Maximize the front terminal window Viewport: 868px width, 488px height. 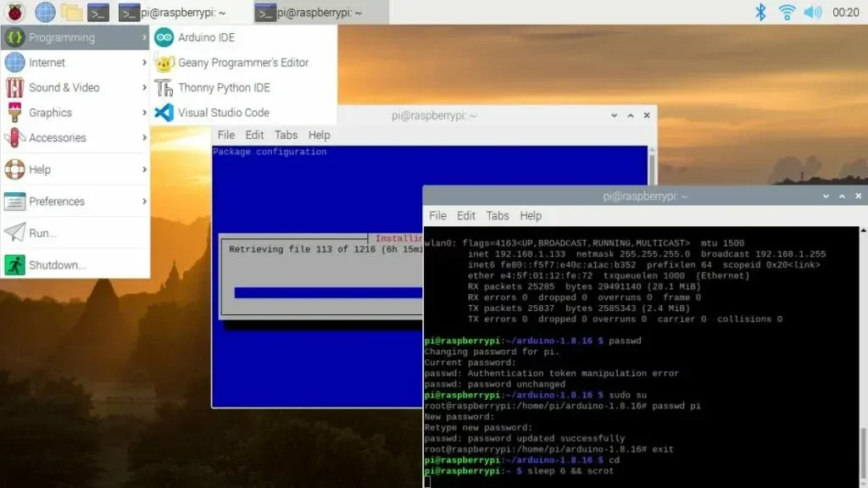click(842, 196)
